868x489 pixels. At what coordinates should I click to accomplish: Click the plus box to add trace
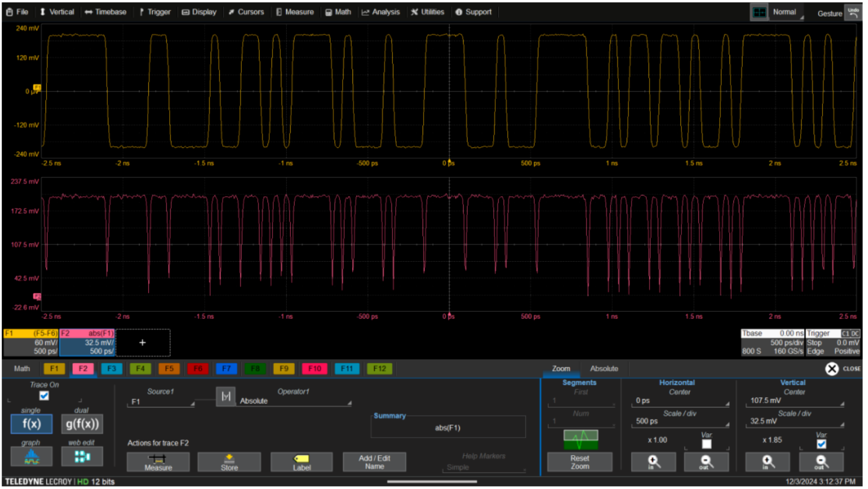tap(143, 343)
